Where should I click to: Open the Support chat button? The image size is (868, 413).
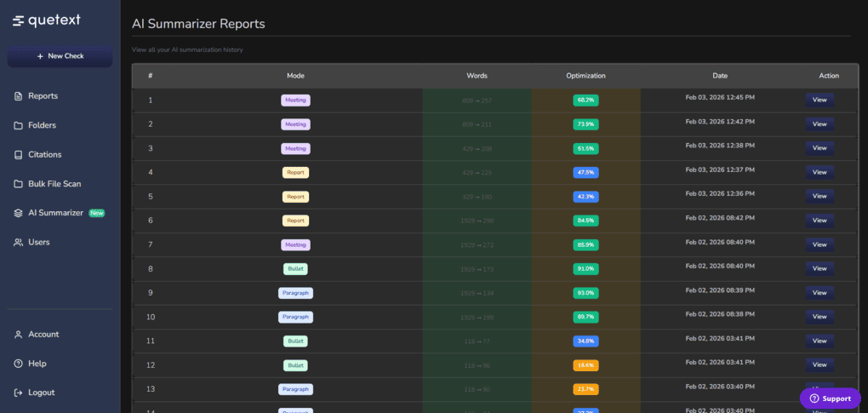(x=831, y=399)
